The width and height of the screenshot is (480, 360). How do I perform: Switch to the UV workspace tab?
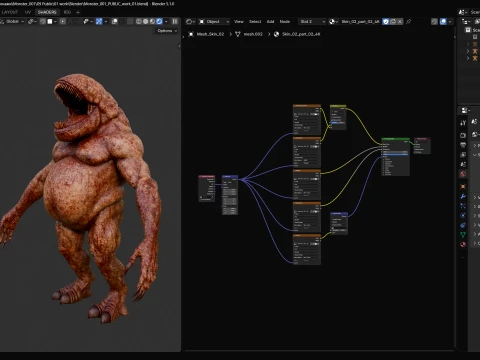click(28, 12)
